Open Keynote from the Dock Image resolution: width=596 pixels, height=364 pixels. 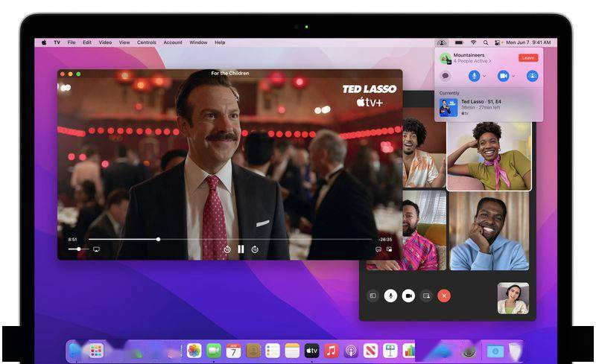coord(390,351)
